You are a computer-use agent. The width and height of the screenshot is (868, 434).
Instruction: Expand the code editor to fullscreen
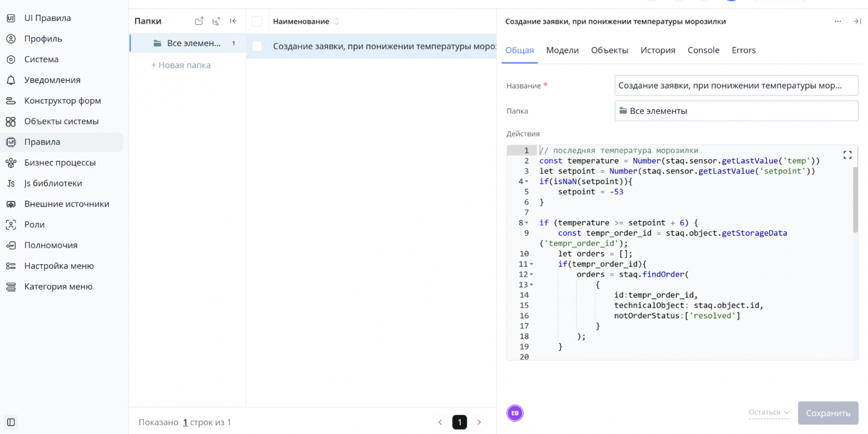tap(847, 155)
